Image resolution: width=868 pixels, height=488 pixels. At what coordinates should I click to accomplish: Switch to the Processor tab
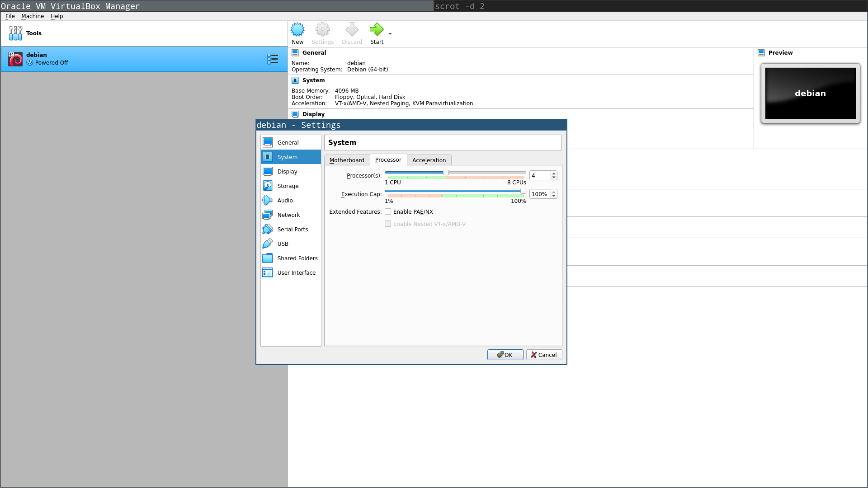388,160
